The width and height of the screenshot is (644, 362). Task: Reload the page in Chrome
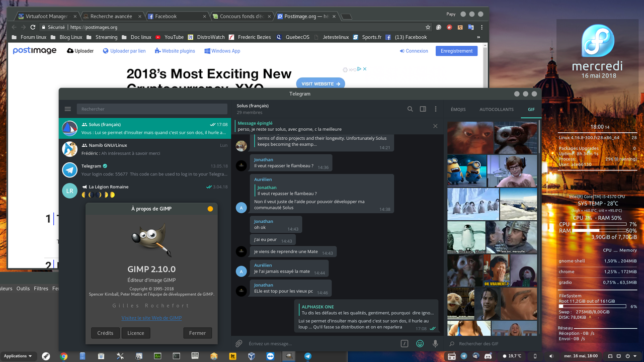coord(33,27)
